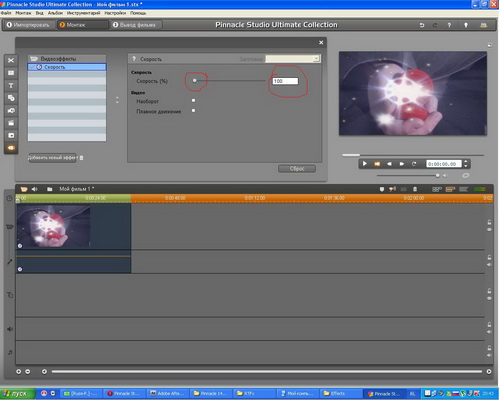Open the title editor T tool
Viewport: 500px width, 400px height.
11,85
